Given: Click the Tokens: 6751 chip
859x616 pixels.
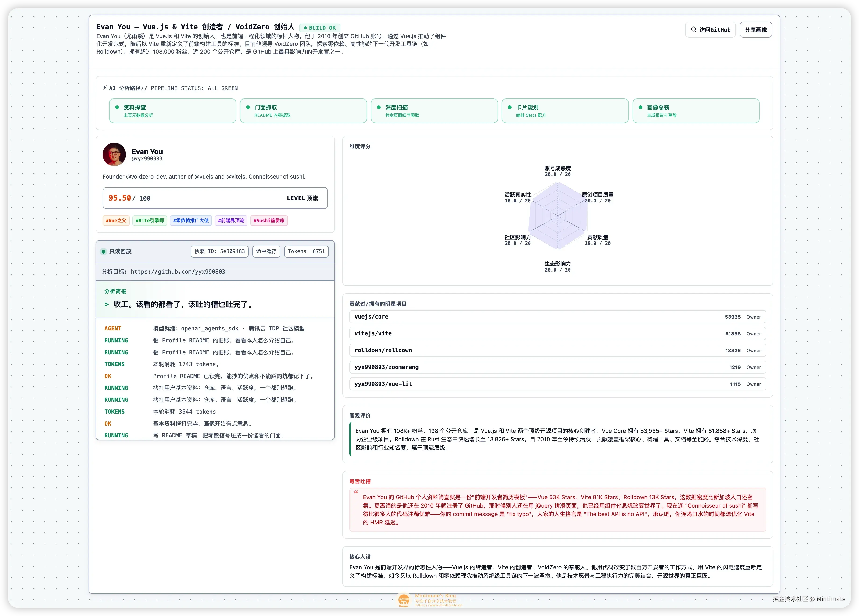Looking at the screenshot, I should pos(306,251).
